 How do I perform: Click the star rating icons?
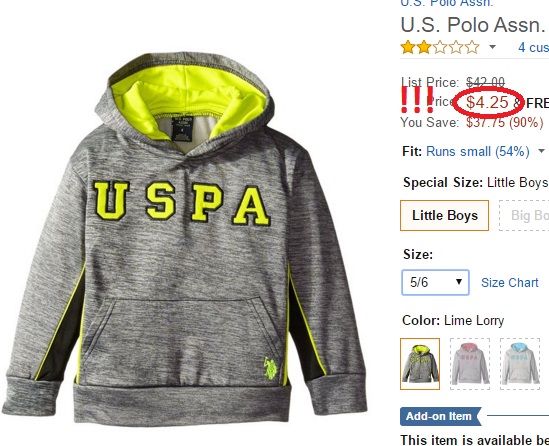[x=440, y=47]
